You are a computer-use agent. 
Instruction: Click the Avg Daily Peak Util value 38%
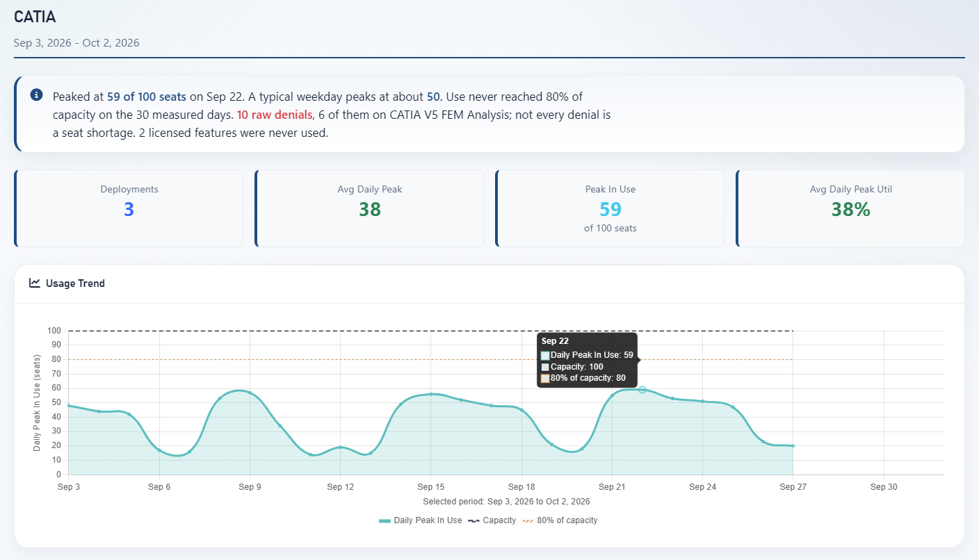[x=851, y=209]
